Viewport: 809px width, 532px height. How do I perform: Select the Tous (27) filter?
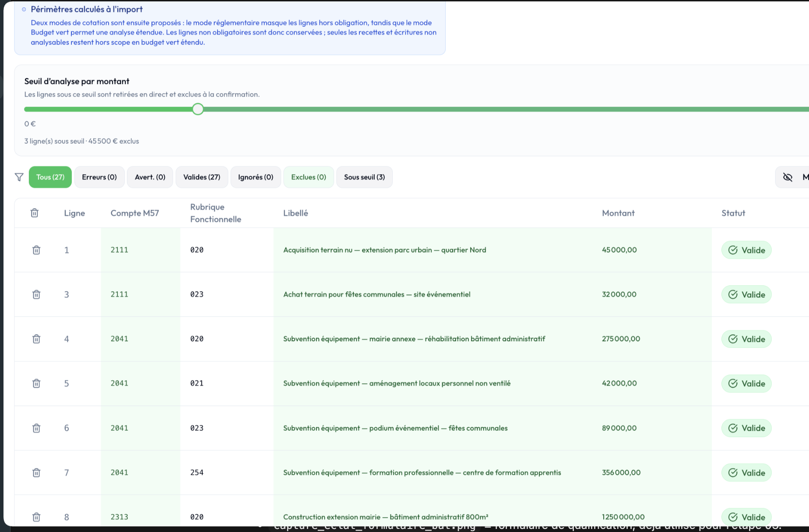[50, 177]
